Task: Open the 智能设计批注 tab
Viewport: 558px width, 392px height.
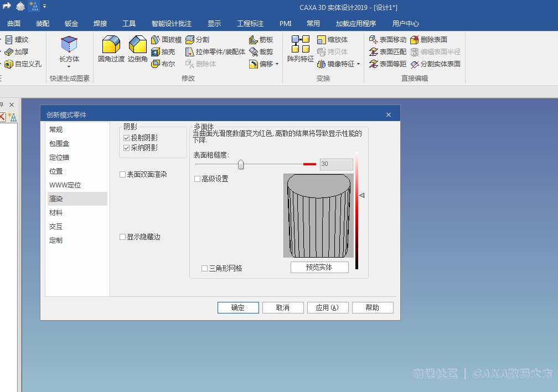Action: click(172, 23)
